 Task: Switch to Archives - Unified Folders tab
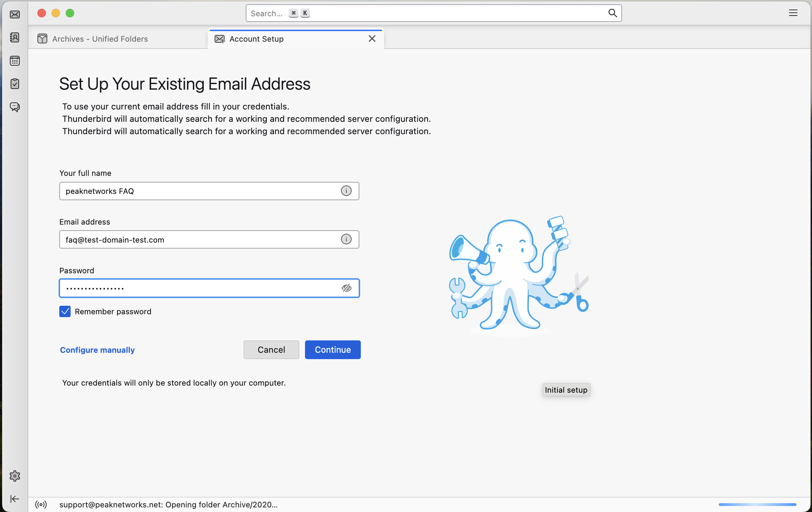pyautogui.click(x=100, y=39)
